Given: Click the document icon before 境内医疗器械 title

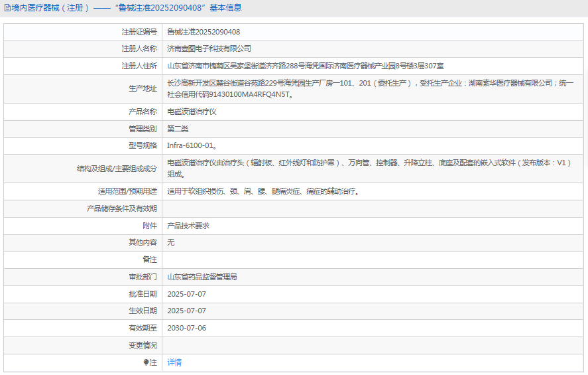Looking at the screenshot, I should tap(7, 8).
